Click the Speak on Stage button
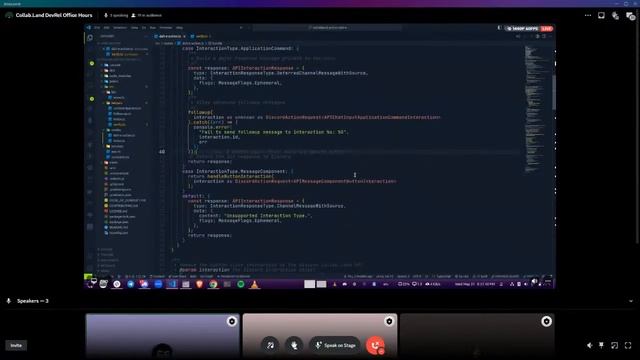Viewport: 640px width, 360px height. [335, 345]
